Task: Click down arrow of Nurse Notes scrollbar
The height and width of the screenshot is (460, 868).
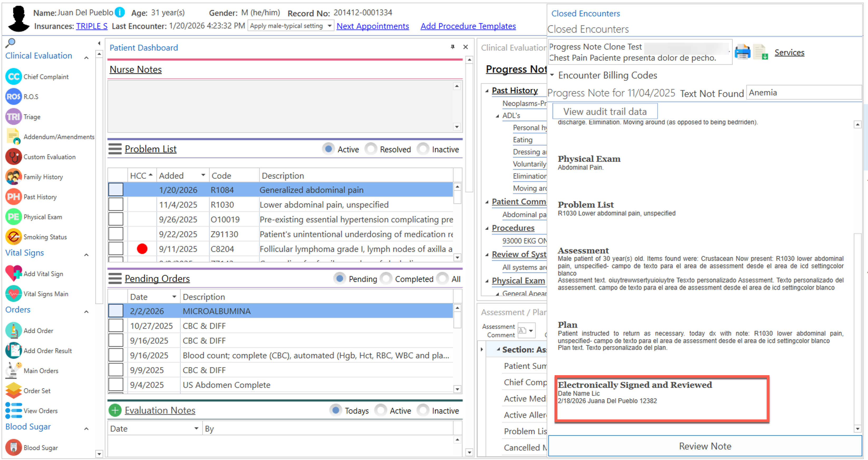Action: pos(457,127)
